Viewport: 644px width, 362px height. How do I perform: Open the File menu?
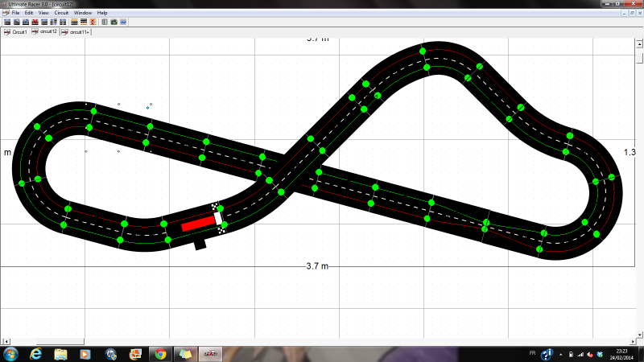(16, 13)
